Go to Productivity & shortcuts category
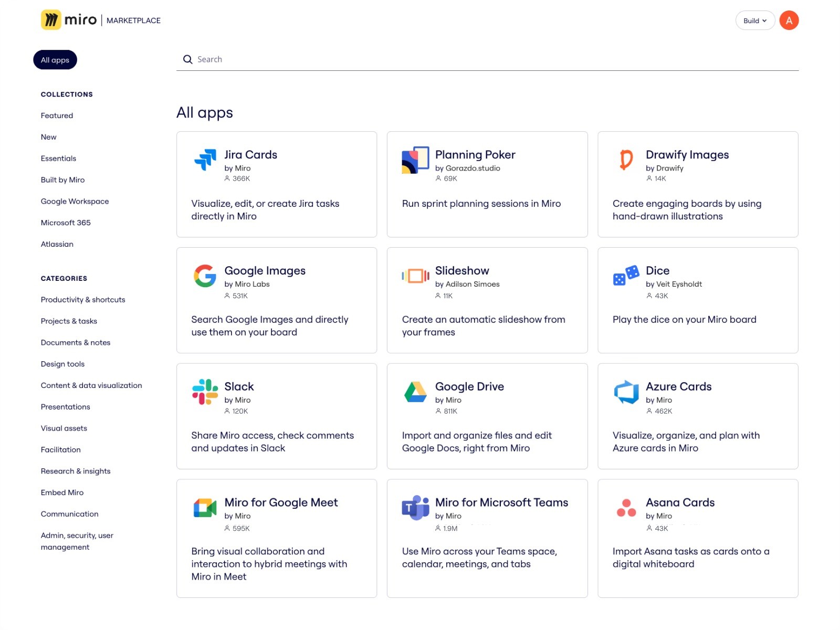The width and height of the screenshot is (840, 630). [x=83, y=300]
